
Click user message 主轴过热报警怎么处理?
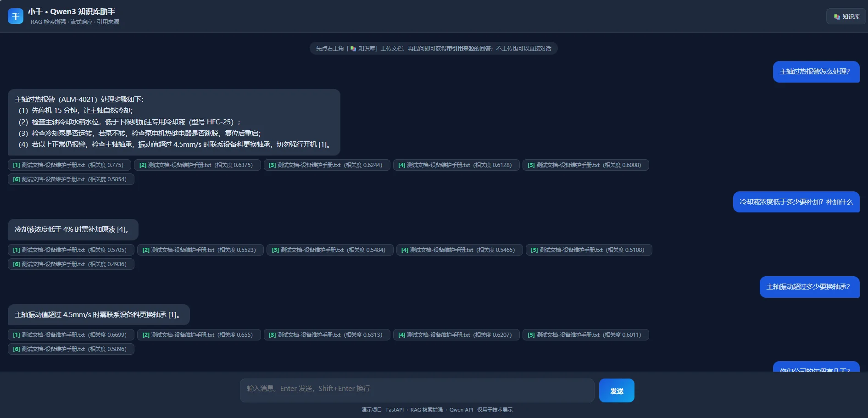coord(816,72)
